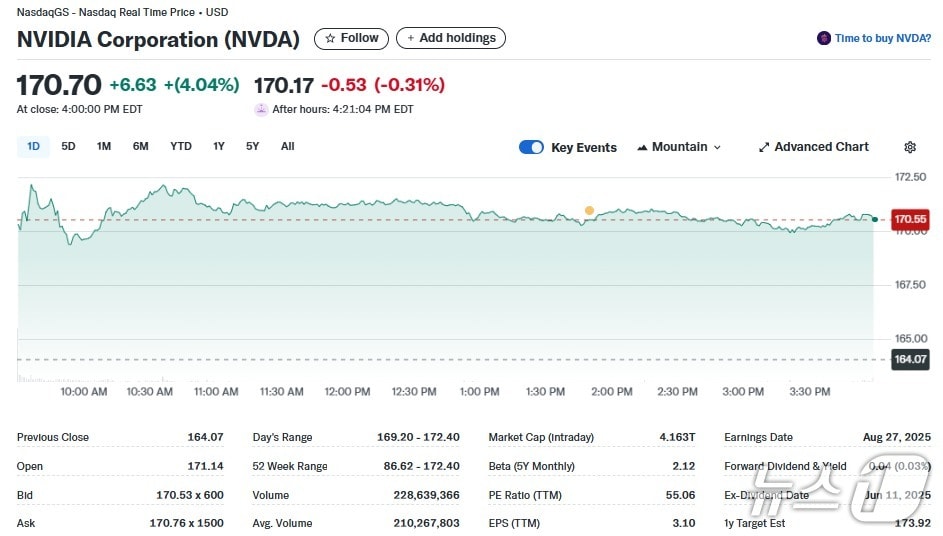Expand the Mountain chart type dropdown

point(679,147)
